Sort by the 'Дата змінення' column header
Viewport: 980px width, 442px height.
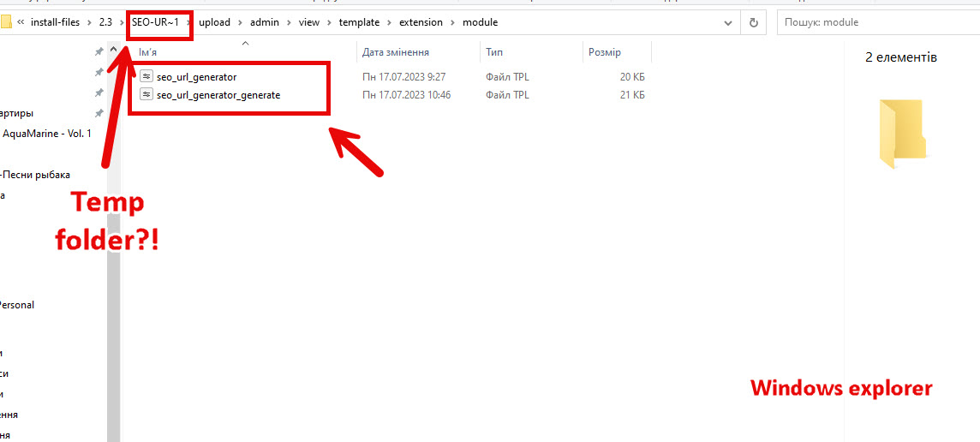click(x=396, y=52)
